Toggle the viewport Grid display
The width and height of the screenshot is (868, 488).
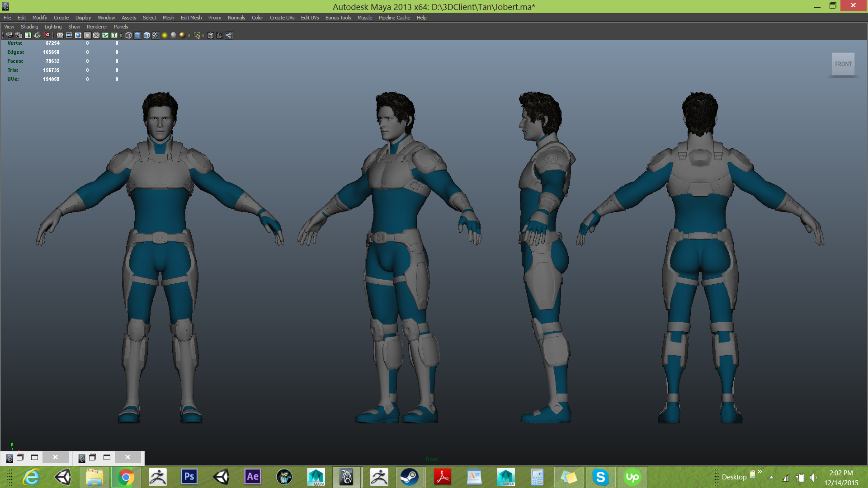pos(60,35)
